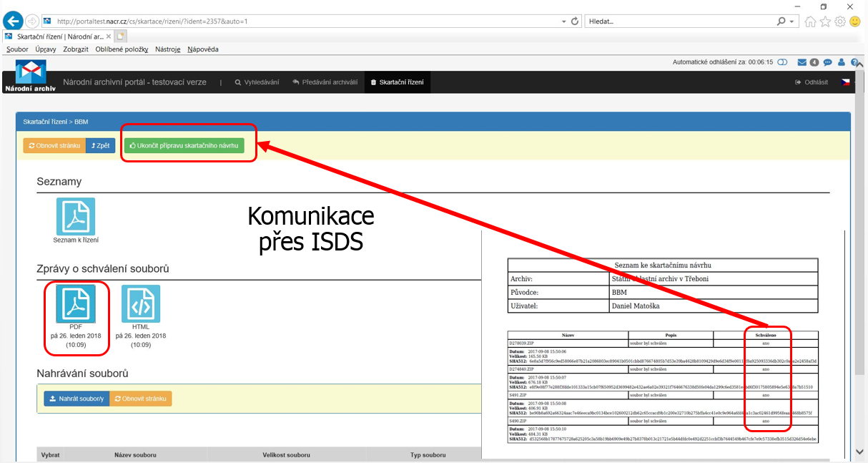Click the browser back arrow button
This screenshot has height=463, width=868.
[12, 21]
